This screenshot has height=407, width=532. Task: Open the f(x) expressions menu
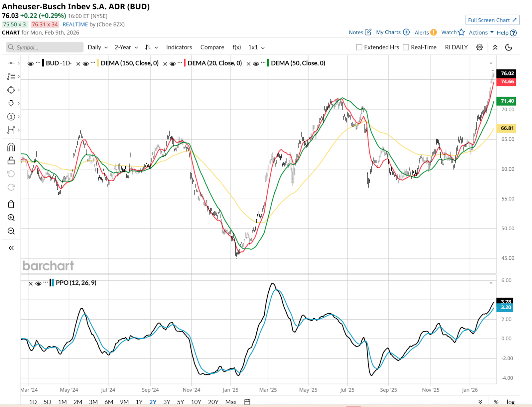[237, 47]
